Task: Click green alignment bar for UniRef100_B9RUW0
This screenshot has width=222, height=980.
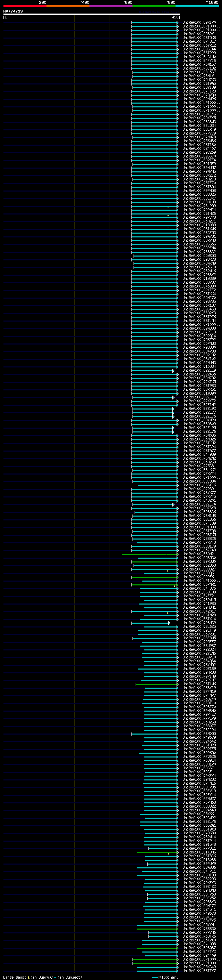Action: pos(155,562)
